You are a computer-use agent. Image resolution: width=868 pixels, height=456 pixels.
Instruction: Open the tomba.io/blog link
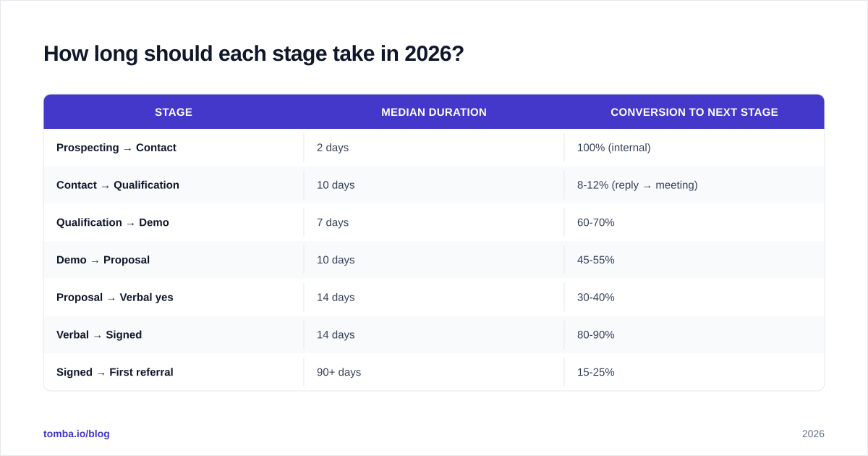[77, 434]
